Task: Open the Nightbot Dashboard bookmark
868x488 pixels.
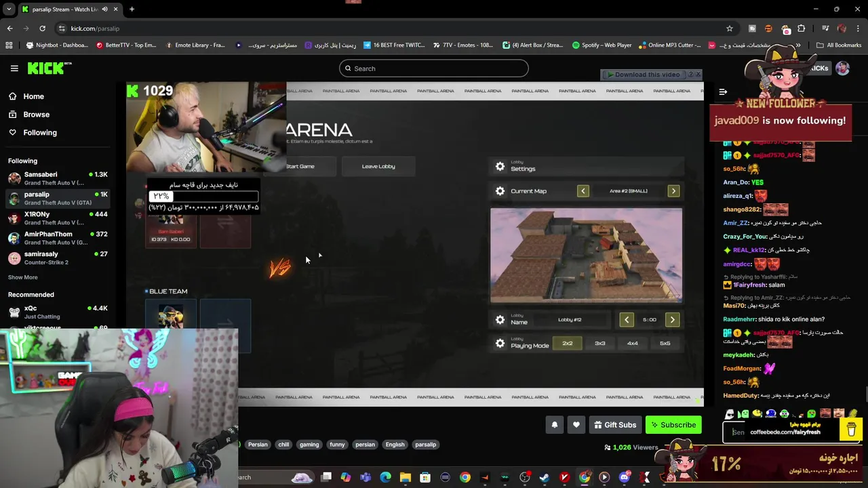Action: 56,45
